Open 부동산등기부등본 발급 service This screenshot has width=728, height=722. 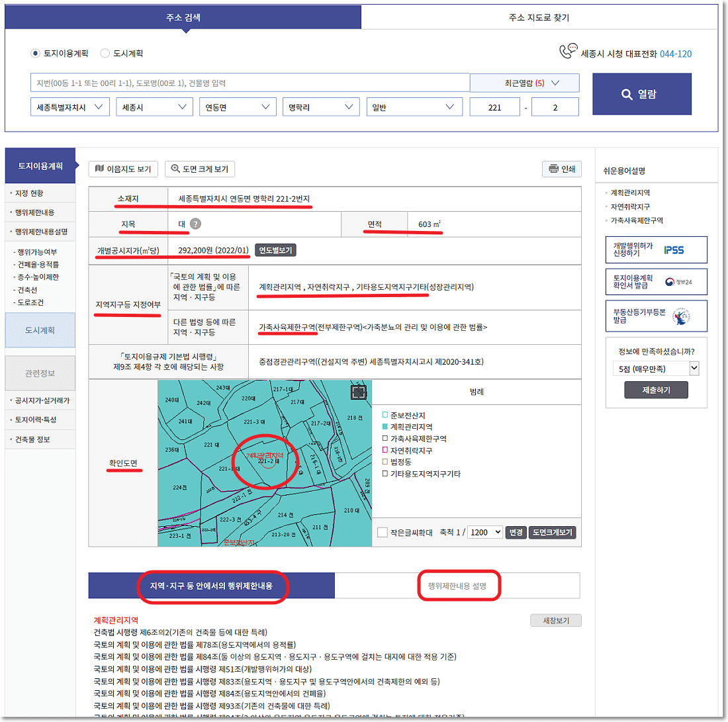pos(656,316)
